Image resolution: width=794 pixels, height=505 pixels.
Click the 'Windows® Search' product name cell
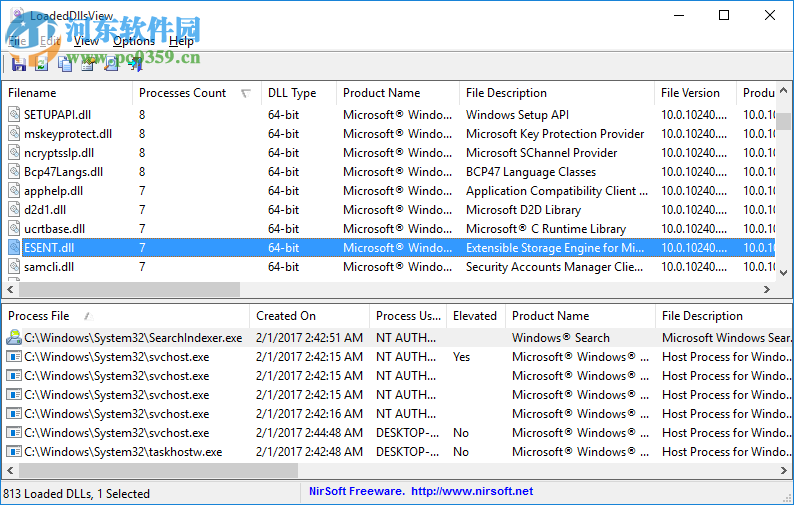pyautogui.click(x=561, y=337)
